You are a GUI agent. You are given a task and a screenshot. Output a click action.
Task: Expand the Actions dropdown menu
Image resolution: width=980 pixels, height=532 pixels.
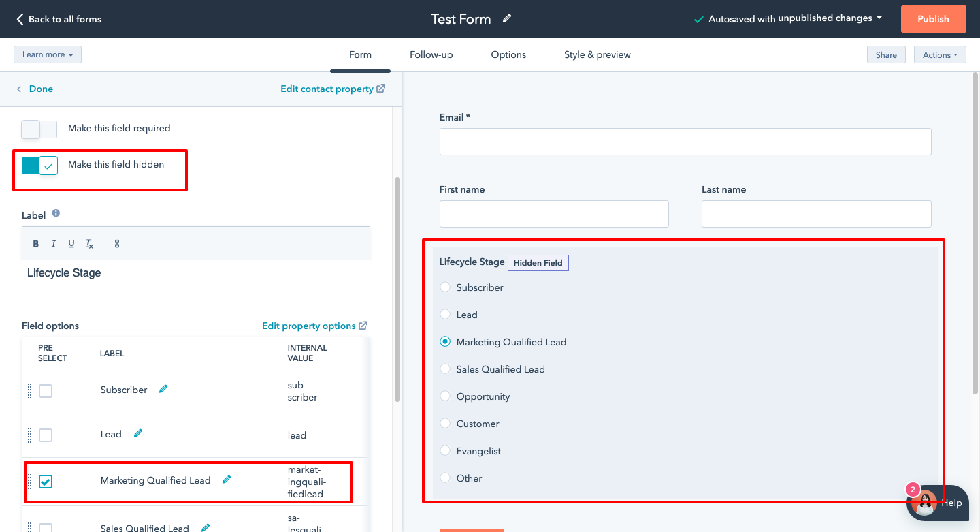click(940, 55)
